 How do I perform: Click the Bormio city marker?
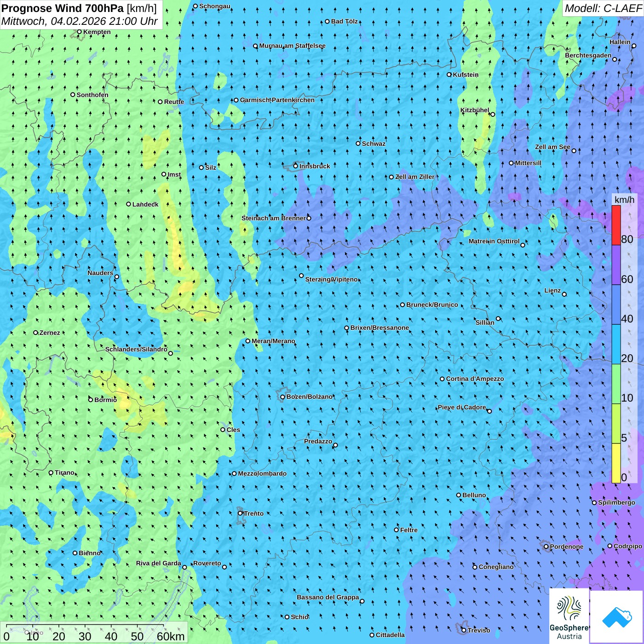pyautogui.click(x=91, y=400)
